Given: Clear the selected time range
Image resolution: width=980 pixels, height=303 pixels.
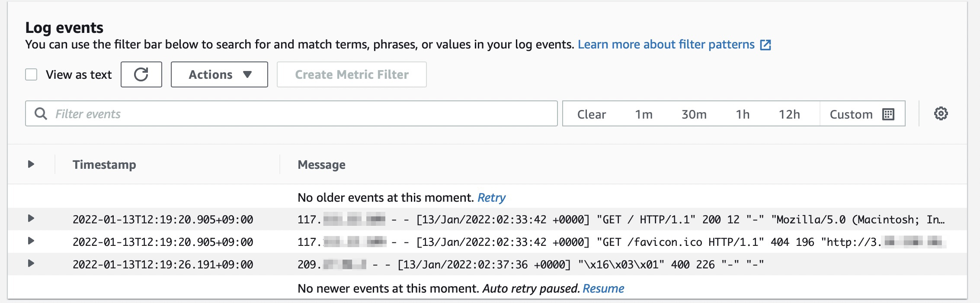Looking at the screenshot, I should [591, 114].
